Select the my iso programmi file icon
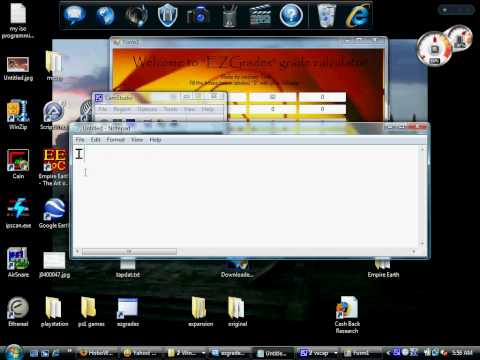This screenshot has width=480, height=360. pos(18,21)
